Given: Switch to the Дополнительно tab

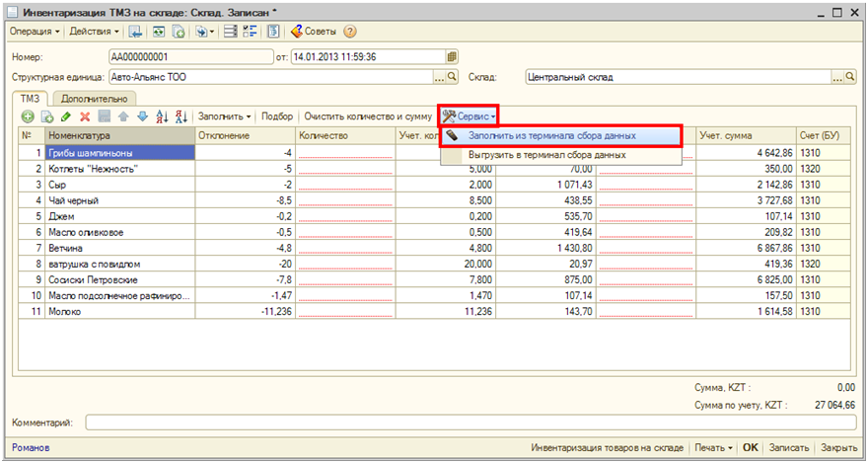Looking at the screenshot, I should (x=95, y=99).
